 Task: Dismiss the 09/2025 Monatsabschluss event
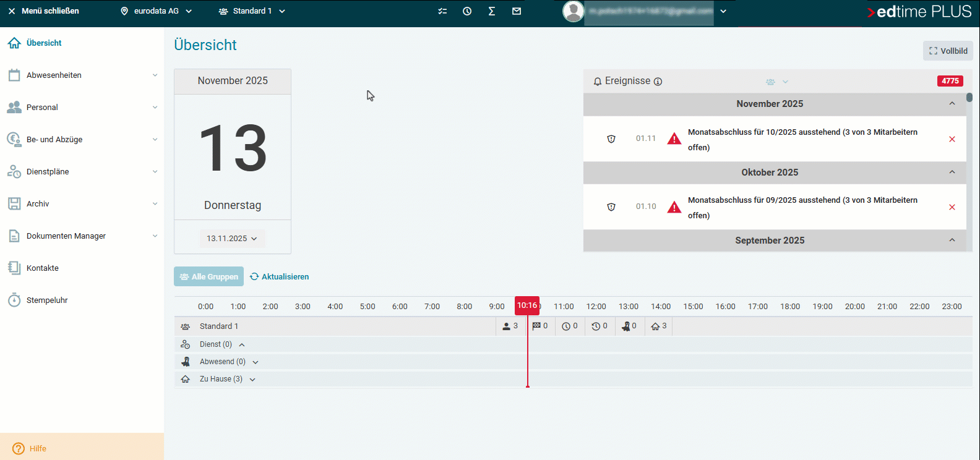pyautogui.click(x=952, y=207)
